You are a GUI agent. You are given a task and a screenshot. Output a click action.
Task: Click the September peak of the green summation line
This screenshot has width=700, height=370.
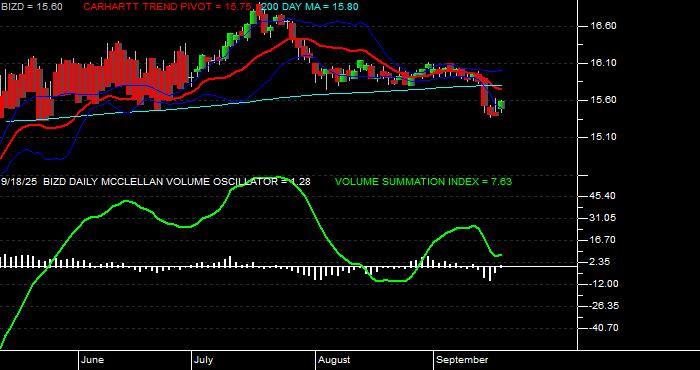click(473, 226)
